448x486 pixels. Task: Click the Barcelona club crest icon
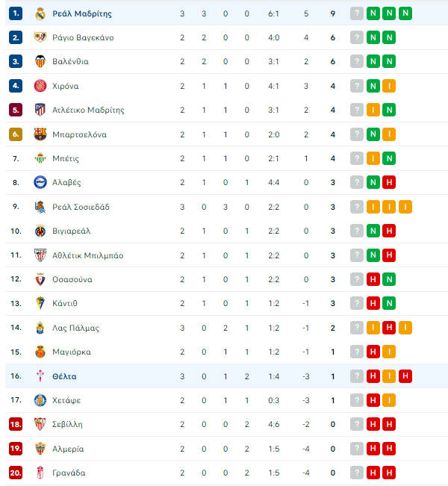tap(40, 134)
